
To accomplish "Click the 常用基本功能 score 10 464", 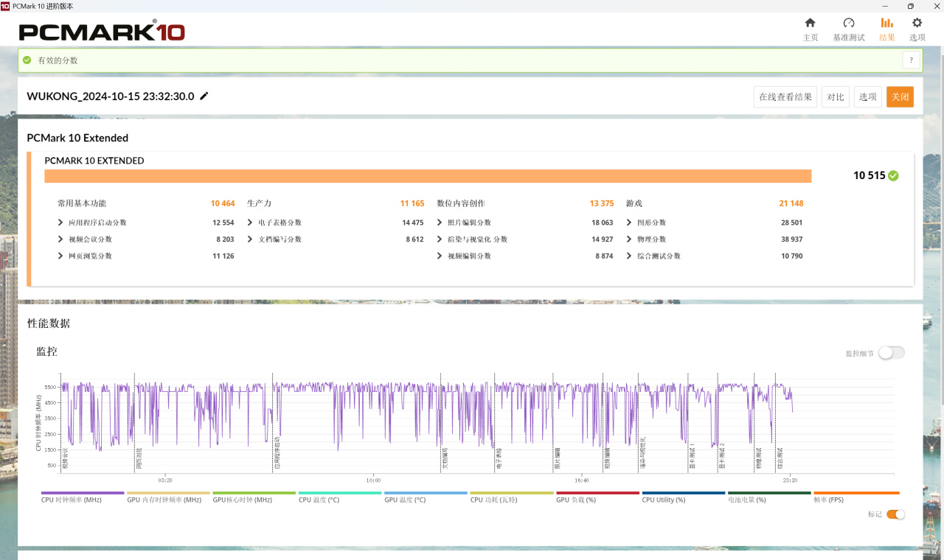I will (x=223, y=203).
